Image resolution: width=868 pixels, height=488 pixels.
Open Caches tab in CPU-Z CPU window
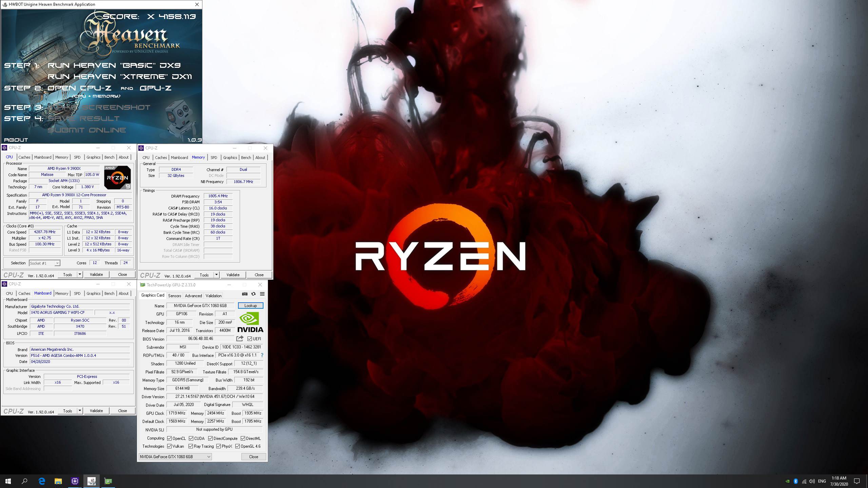pos(24,157)
